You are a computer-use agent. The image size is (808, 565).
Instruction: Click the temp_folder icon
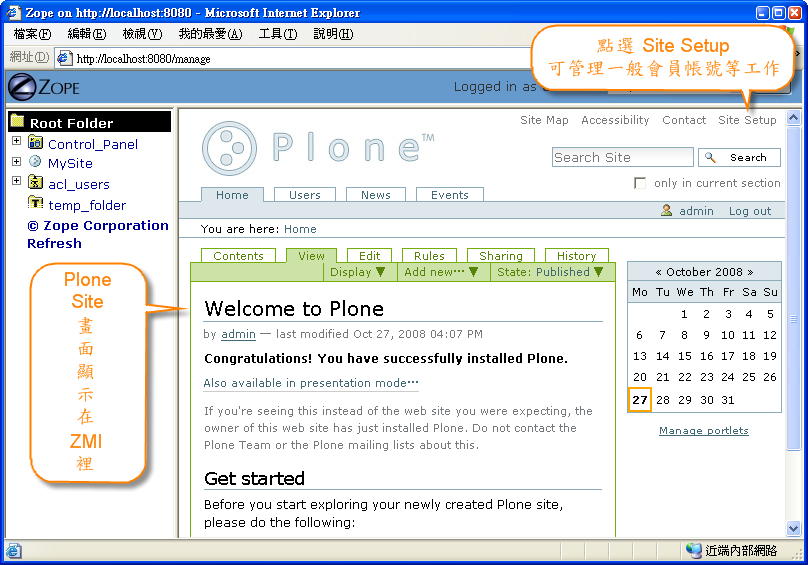click(35, 202)
